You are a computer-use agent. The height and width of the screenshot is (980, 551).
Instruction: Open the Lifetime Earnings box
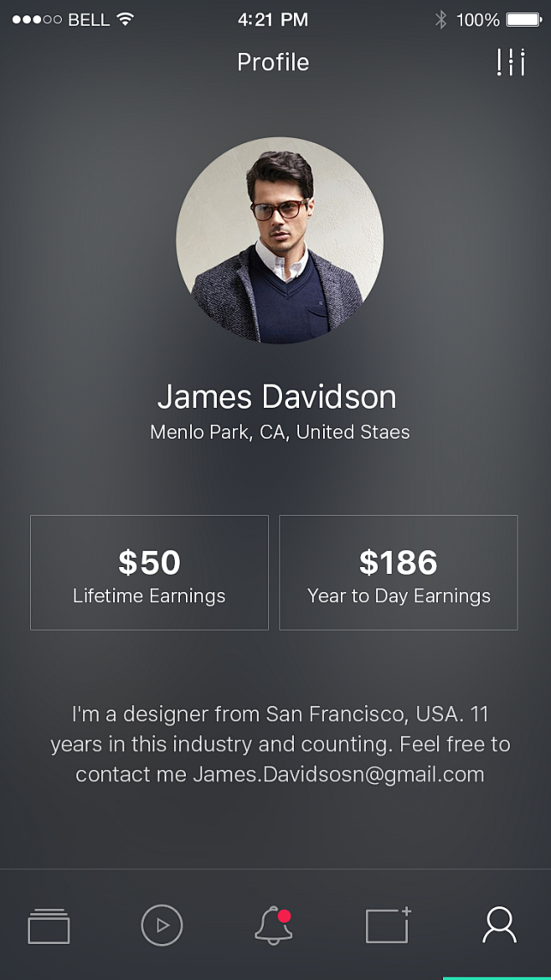(x=149, y=572)
